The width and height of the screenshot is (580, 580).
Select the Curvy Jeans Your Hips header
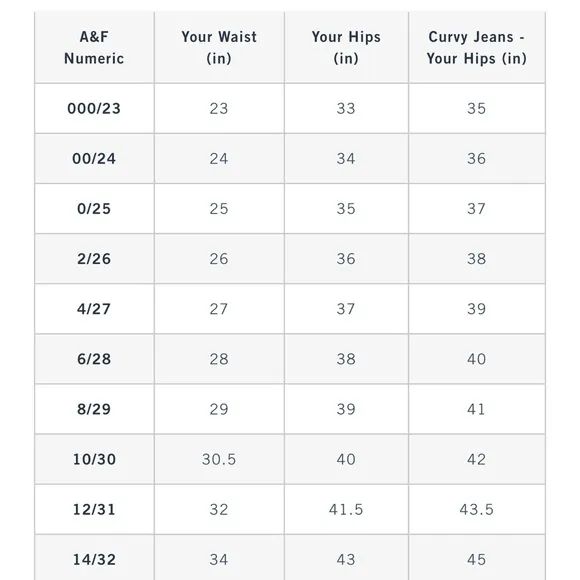pyautogui.click(x=477, y=47)
